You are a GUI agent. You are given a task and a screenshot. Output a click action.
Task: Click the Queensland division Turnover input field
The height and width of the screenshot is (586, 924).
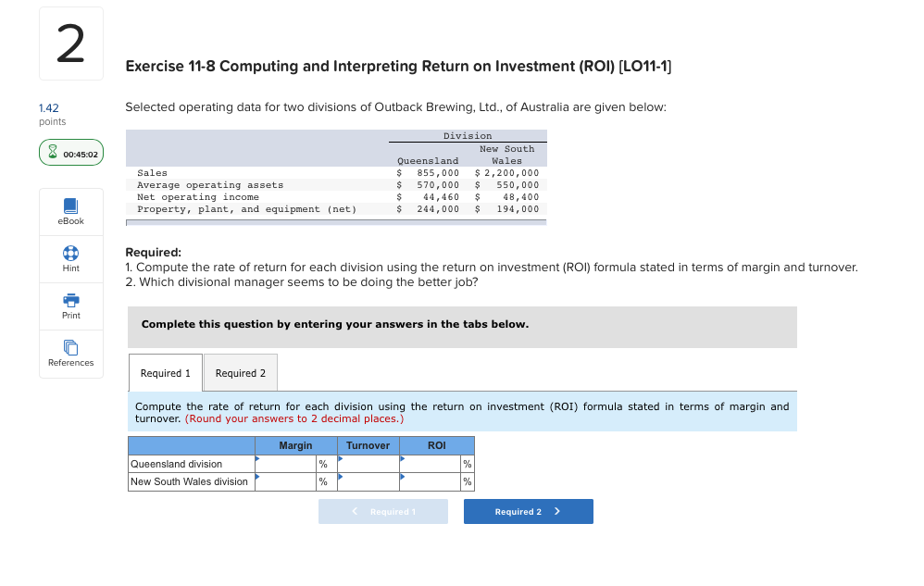point(367,464)
